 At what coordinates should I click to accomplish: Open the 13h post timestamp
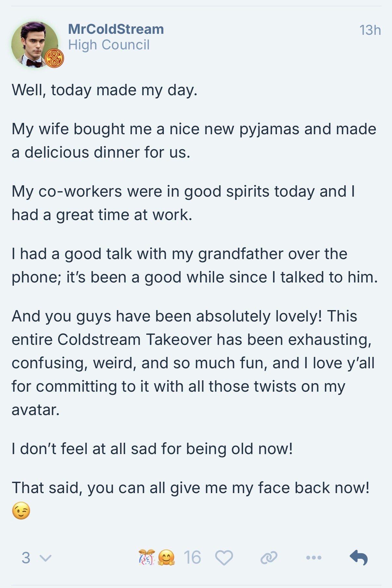(370, 30)
